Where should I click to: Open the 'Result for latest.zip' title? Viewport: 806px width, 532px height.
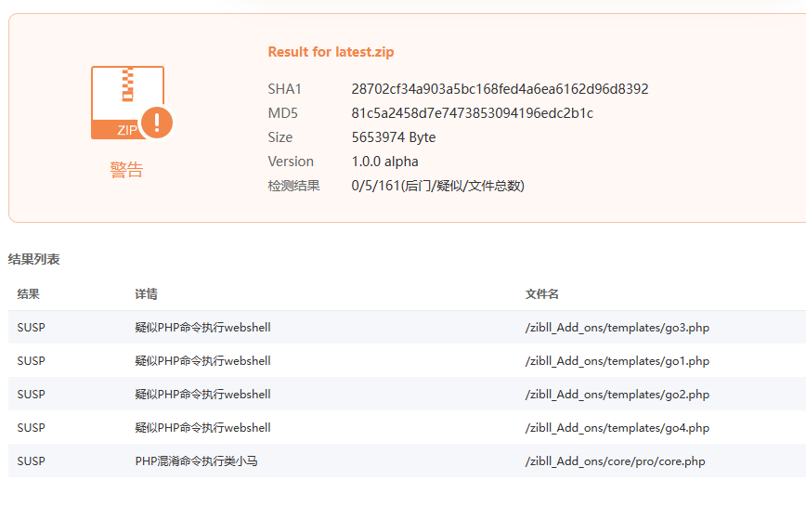331,52
